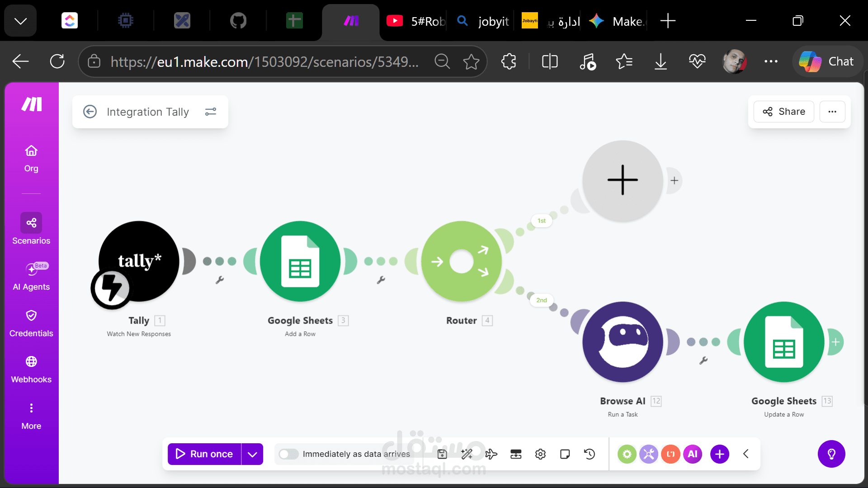Expand the browser tab list chevron
Image resolution: width=868 pixels, height=488 pixels.
pos(20,21)
